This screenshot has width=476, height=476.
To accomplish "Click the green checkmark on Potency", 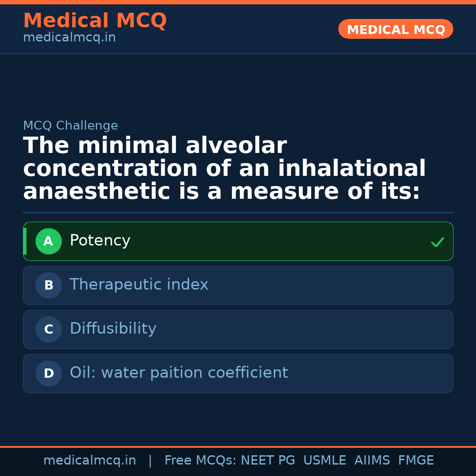I will point(437,242).
